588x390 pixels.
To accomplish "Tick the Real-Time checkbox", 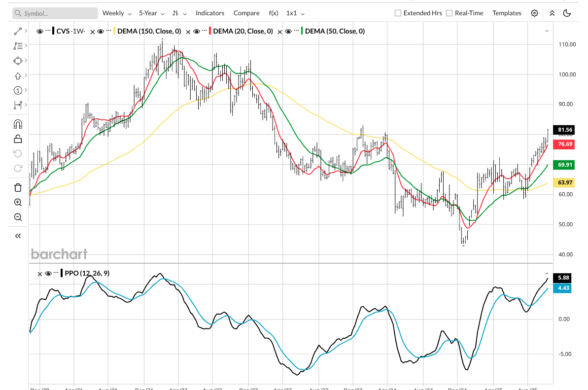I will [x=449, y=13].
